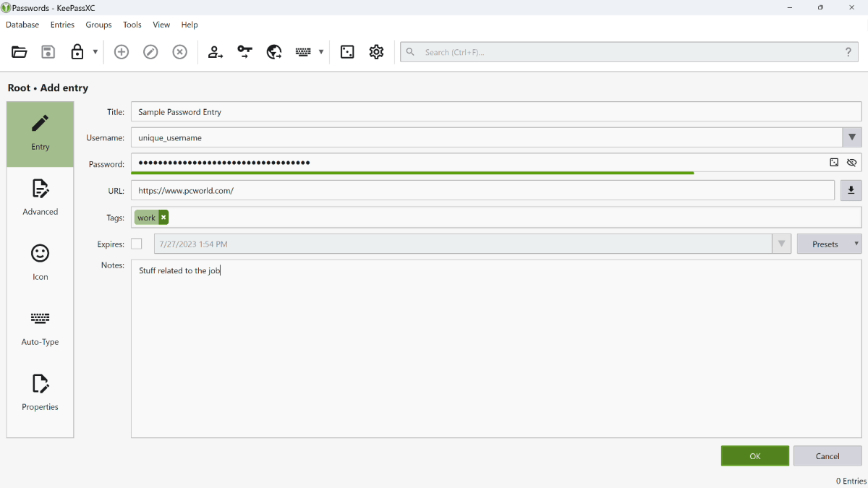Open search help question mark
The height and width of the screenshot is (488, 868).
pos(848,52)
